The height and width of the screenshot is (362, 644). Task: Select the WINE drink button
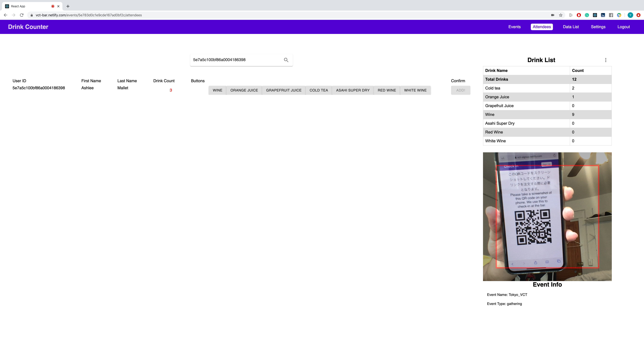tap(217, 90)
